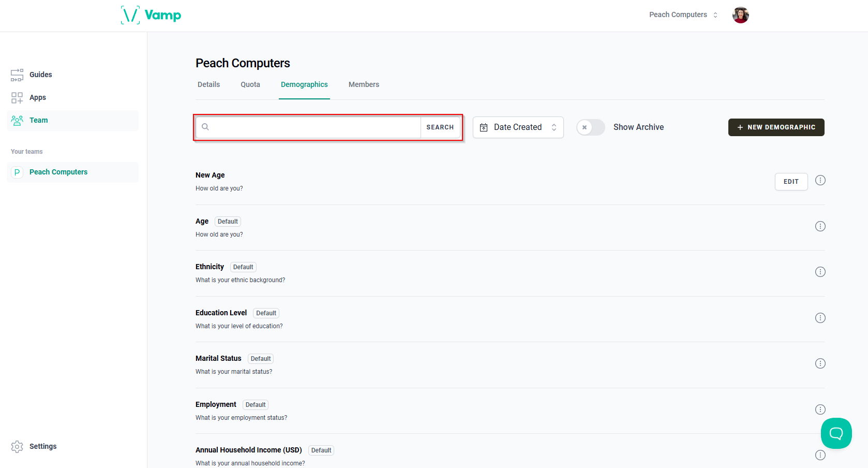Switch to the Members tab
Viewport: 868px width, 468px height.
[364, 84]
